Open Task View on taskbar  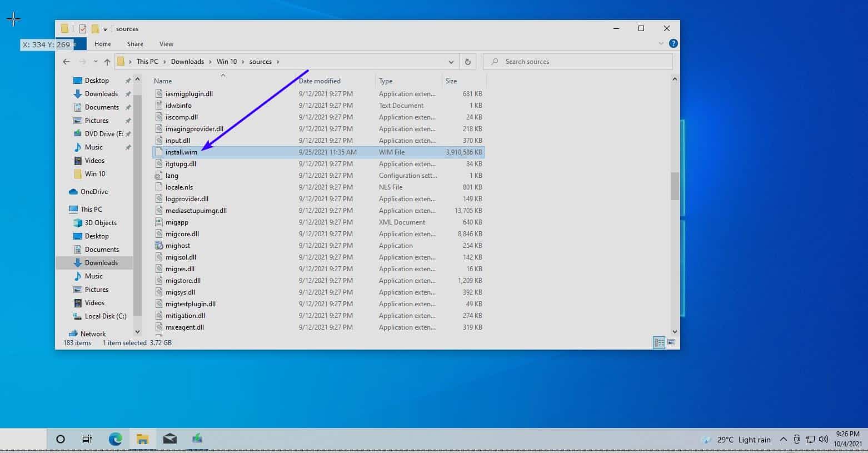tap(87, 439)
